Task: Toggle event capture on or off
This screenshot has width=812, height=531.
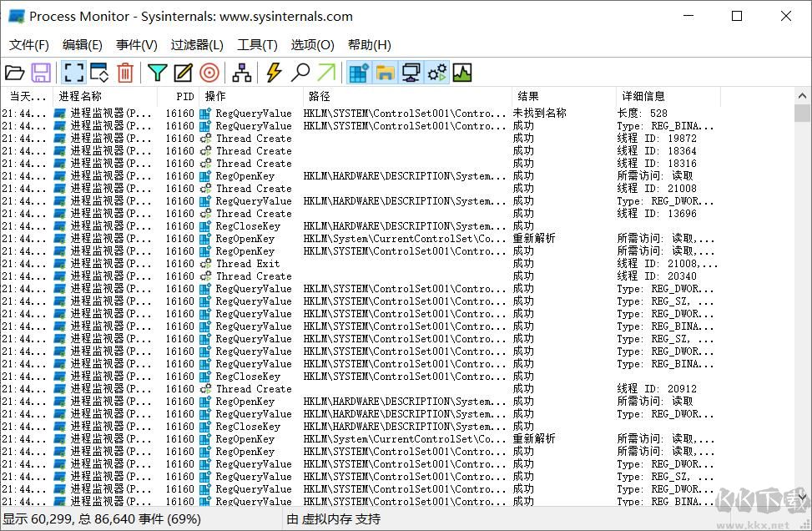Action: (73, 73)
